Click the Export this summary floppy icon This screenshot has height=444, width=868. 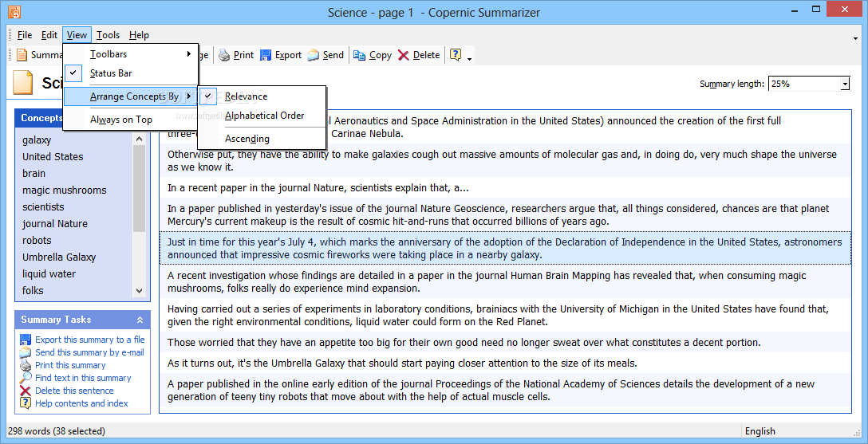(x=26, y=340)
